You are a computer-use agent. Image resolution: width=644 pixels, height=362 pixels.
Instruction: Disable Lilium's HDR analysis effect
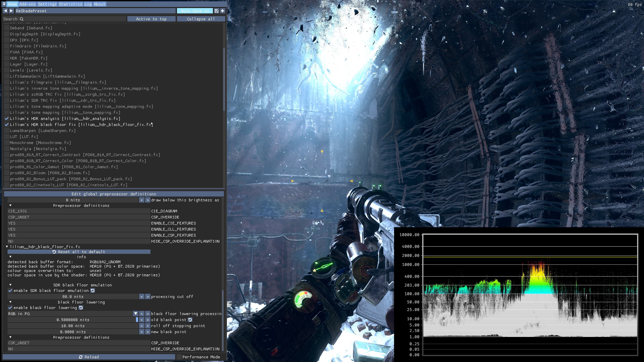pos(7,118)
